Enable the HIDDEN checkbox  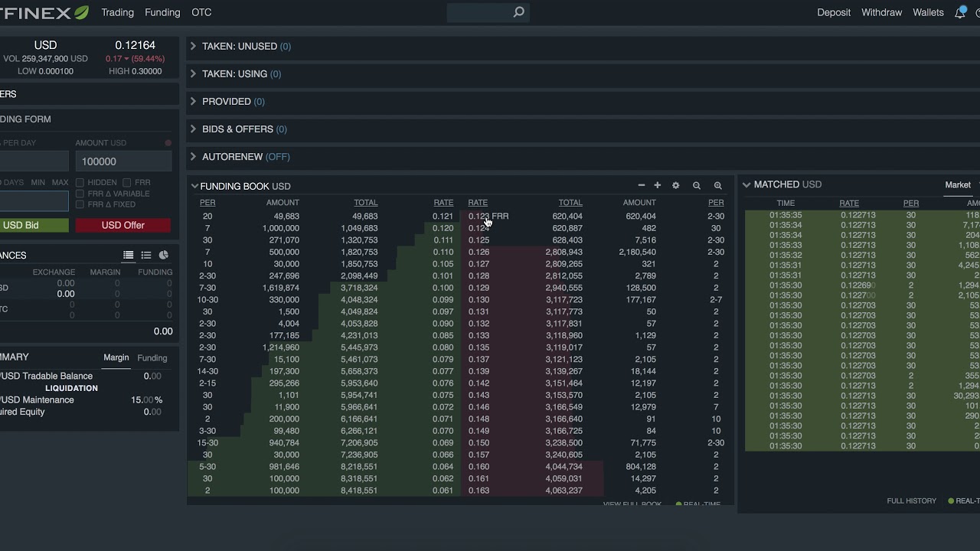[x=80, y=183]
